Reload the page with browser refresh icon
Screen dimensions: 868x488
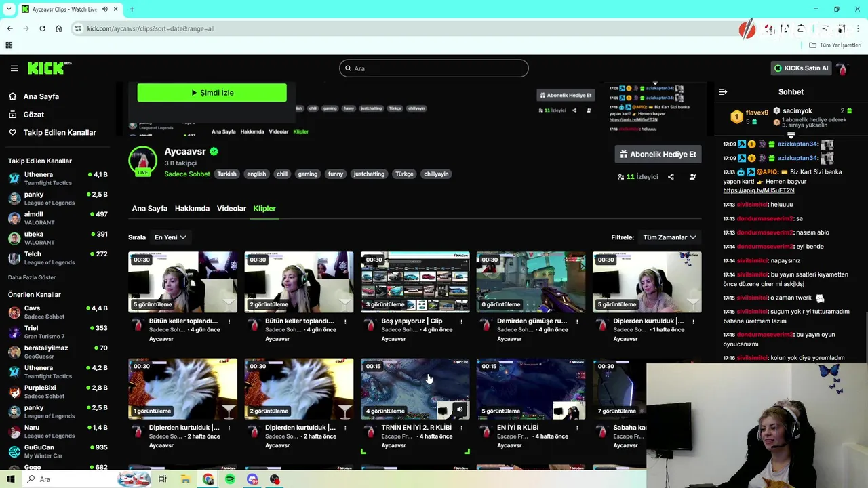42,28
